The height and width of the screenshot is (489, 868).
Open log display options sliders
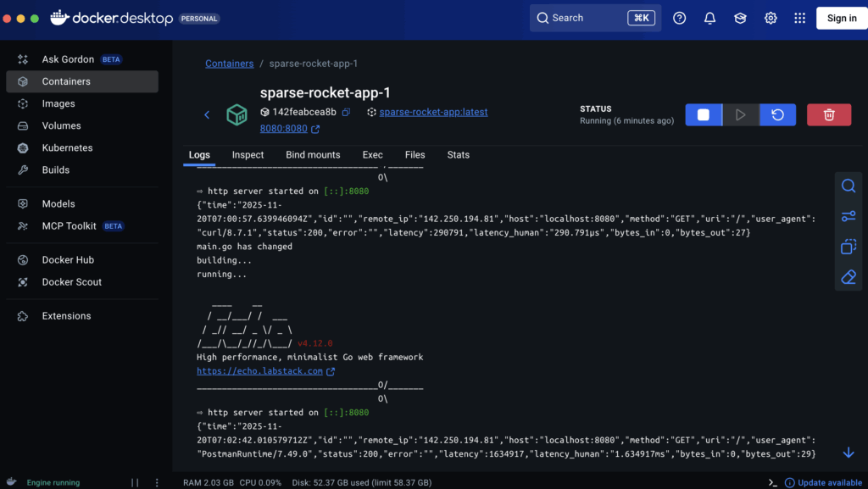pos(848,216)
